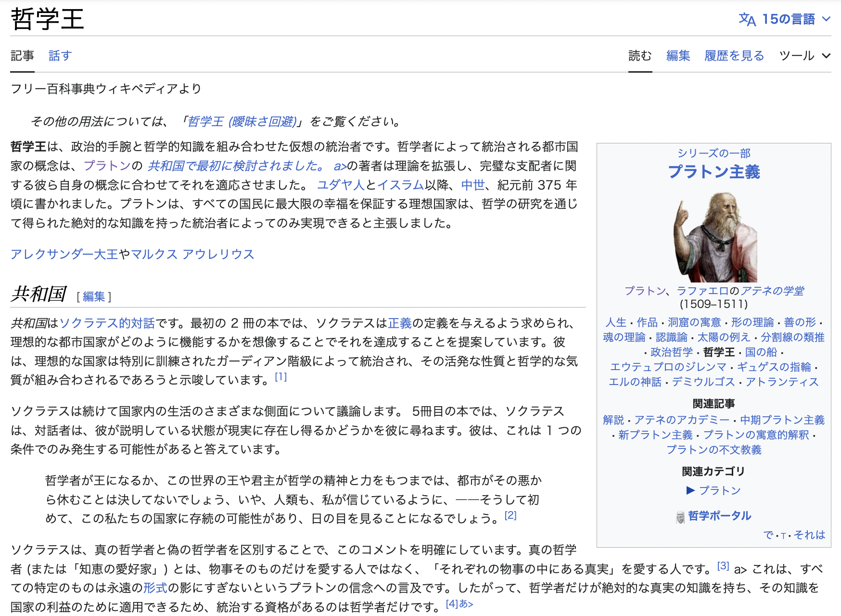Click the 哲学王 (曖昧さ回避) link

tap(242, 121)
